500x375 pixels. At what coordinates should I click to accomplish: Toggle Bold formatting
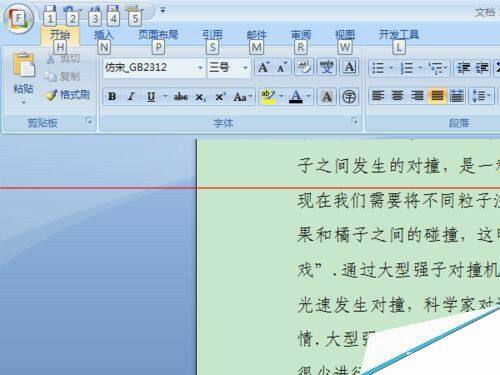(x=112, y=97)
